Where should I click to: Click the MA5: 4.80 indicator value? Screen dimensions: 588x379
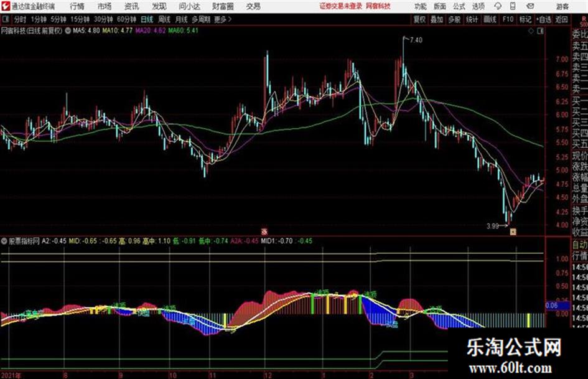tap(86, 30)
